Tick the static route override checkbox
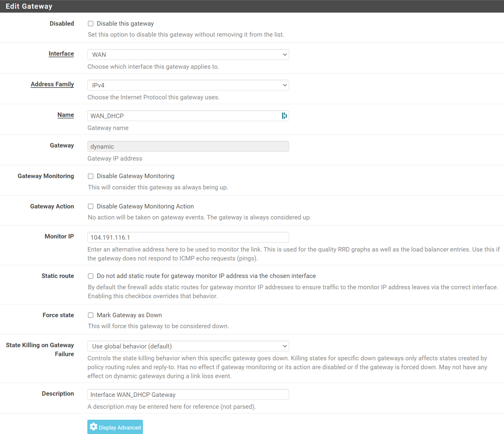 pos(91,276)
